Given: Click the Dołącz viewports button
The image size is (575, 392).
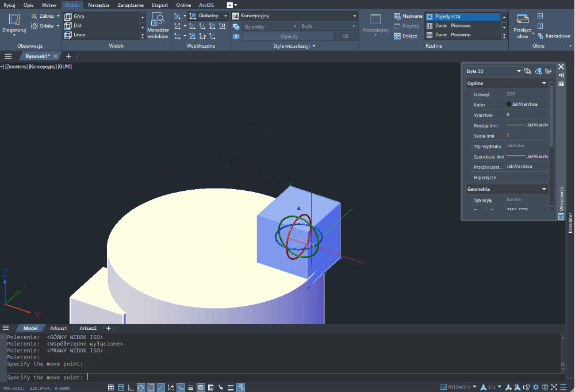Looking at the screenshot, I should [x=405, y=36].
